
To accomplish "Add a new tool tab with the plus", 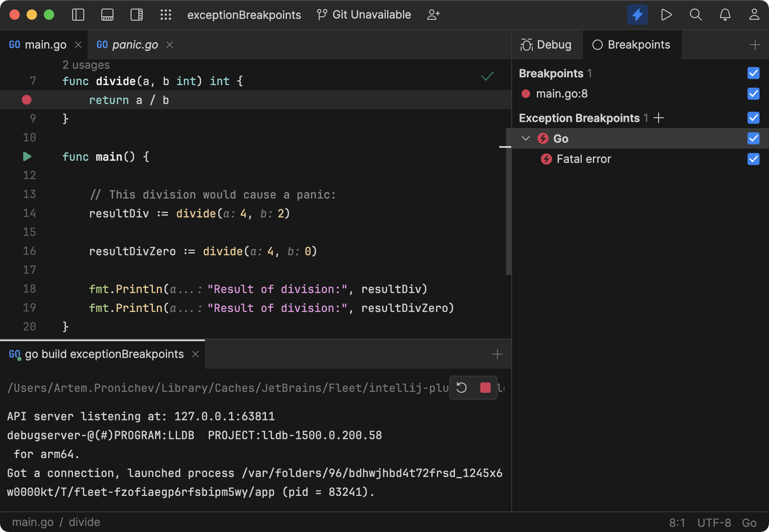I will 497,354.
